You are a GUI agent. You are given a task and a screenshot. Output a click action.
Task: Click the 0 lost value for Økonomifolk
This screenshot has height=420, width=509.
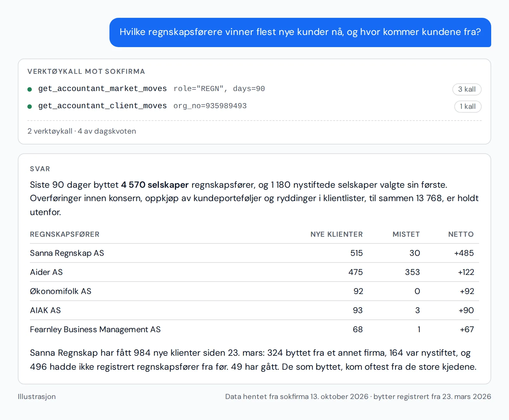pyautogui.click(x=417, y=291)
